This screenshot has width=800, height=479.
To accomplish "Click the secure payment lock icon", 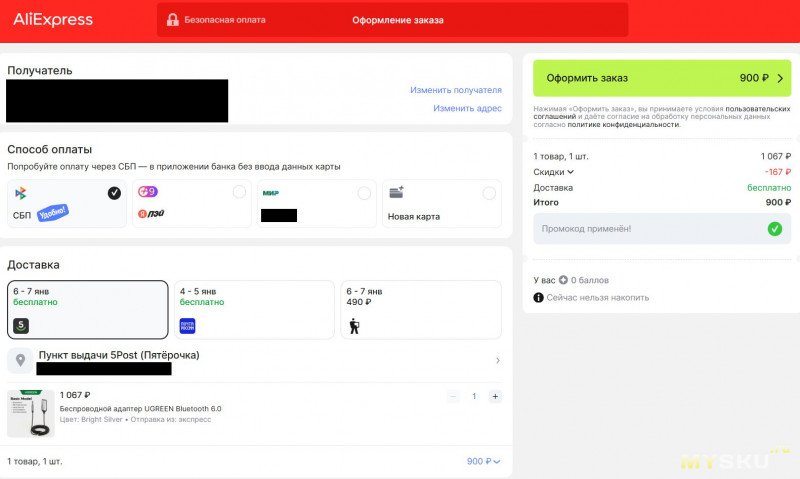I will (x=173, y=20).
